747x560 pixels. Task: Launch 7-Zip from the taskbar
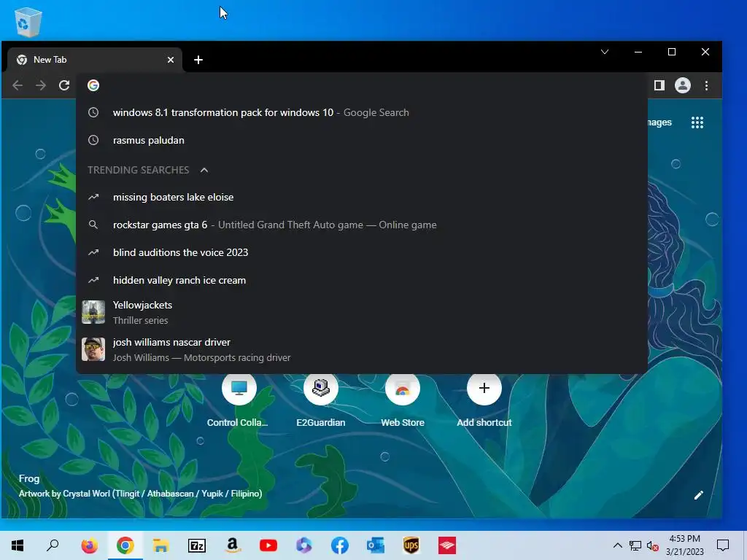(x=197, y=545)
